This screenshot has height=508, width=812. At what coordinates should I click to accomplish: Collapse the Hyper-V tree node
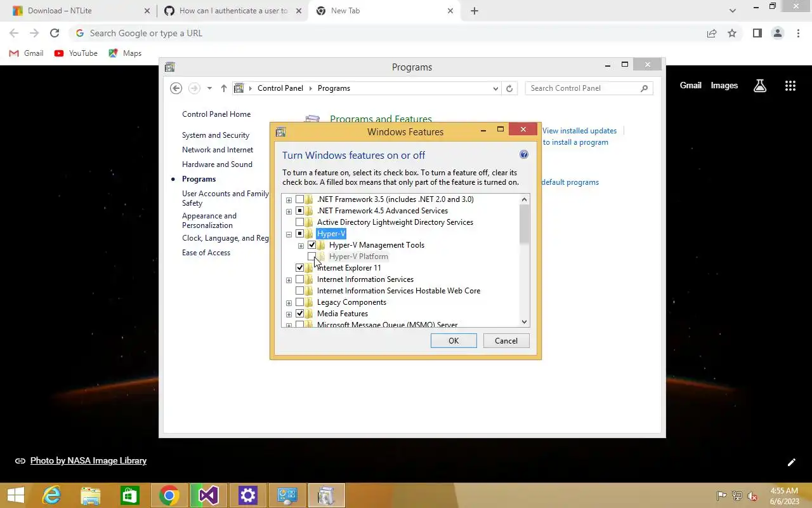(289, 234)
